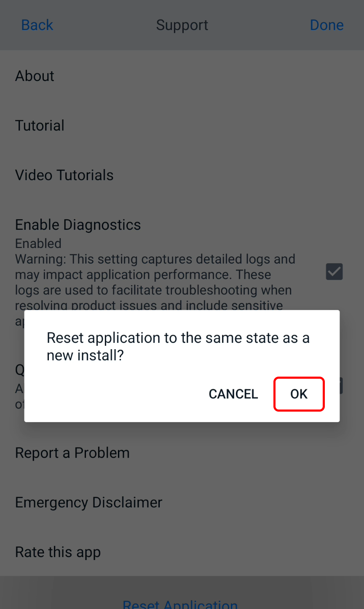Open the Tutorial
The height and width of the screenshot is (609, 364).
click(x=40, y=125)
